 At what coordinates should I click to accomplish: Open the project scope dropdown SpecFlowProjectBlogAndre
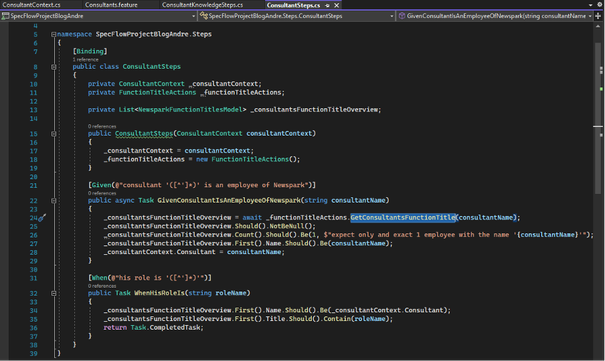pos(98,16)
